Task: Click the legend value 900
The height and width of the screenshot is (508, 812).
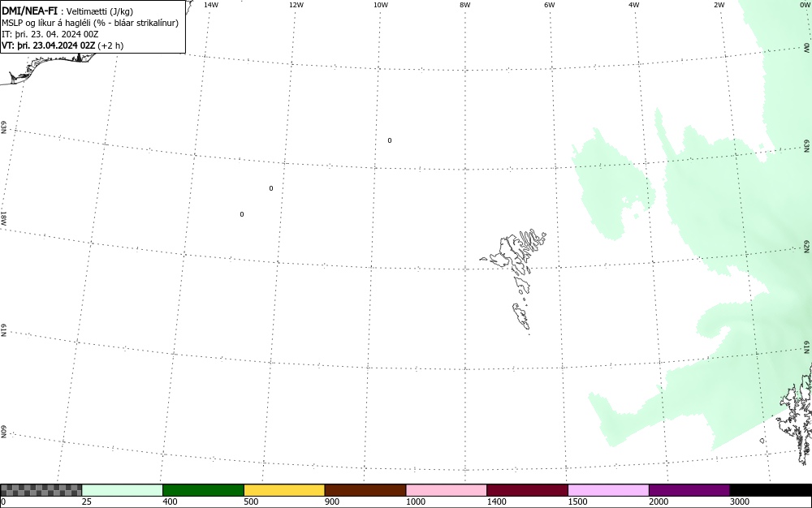Action: click(x=332, y=502)
